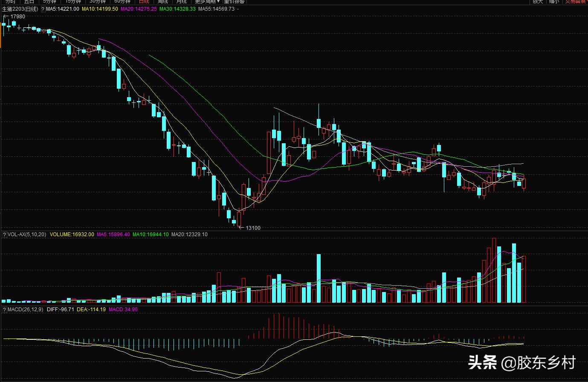Switch to the 分时 intraday tab
Image resolution: width=588 pixels, height=382 pixels.
tap(10, 2)
